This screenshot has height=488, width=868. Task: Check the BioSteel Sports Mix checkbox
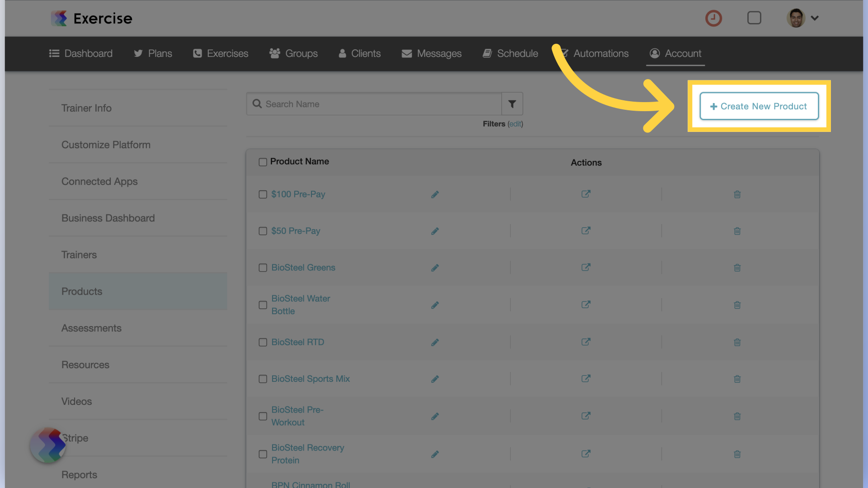(263, 379)
